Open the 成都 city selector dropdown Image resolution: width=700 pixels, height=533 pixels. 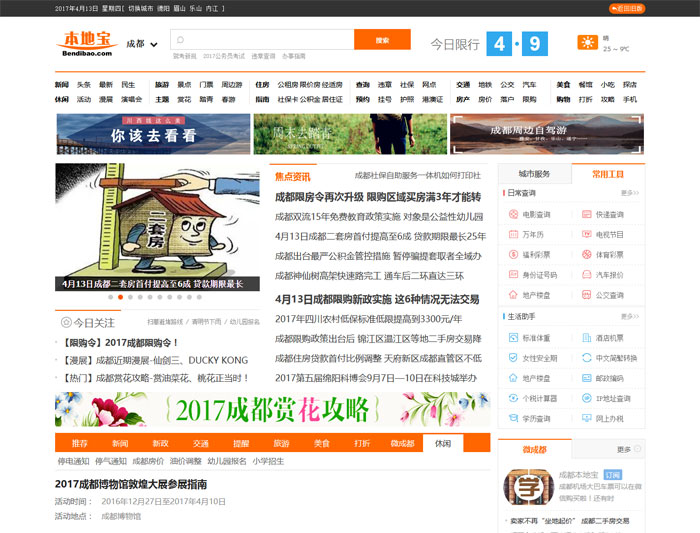click(x=142, y=45)
